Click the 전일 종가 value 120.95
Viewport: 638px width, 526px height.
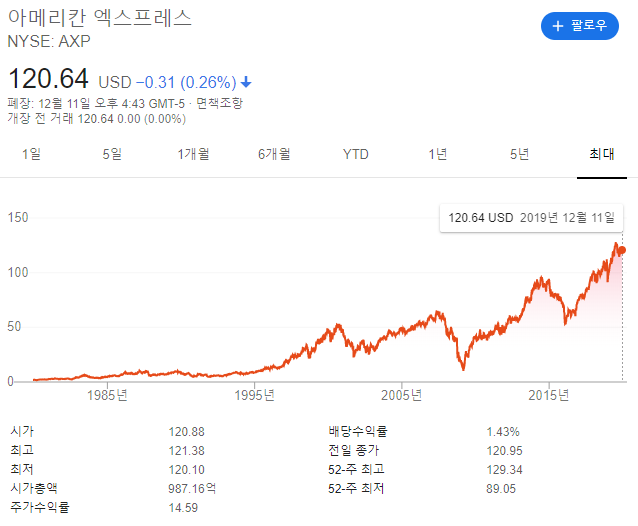505,451
